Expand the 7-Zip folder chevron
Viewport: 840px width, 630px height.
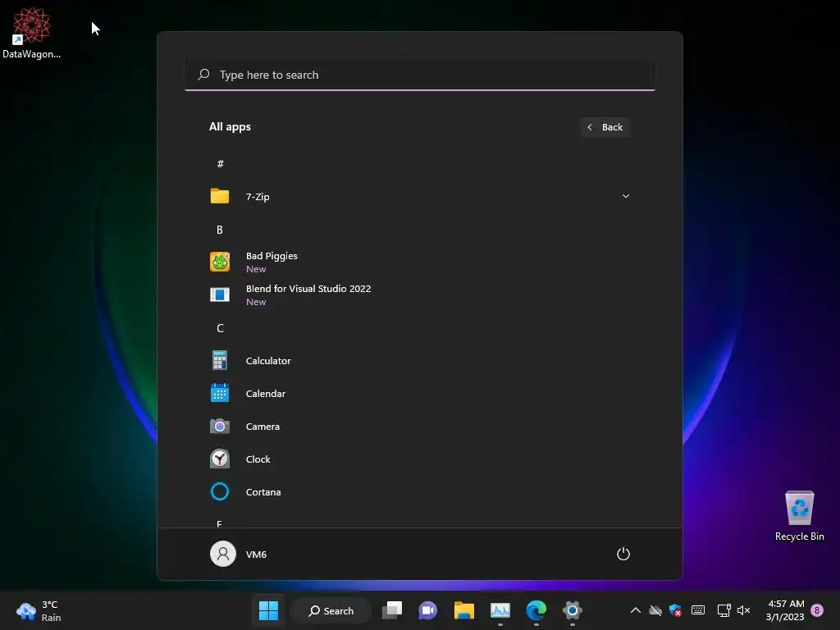point(625,196)
